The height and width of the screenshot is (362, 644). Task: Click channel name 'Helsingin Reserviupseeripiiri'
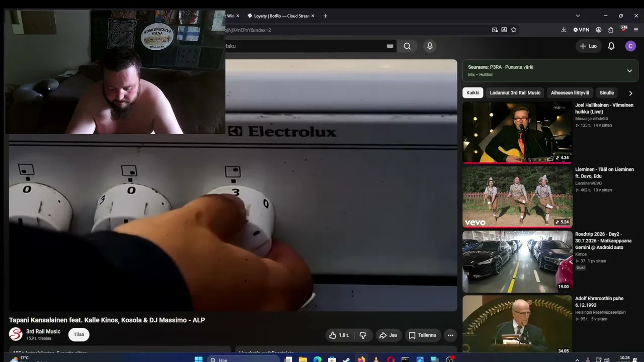[x=600, y=312]
